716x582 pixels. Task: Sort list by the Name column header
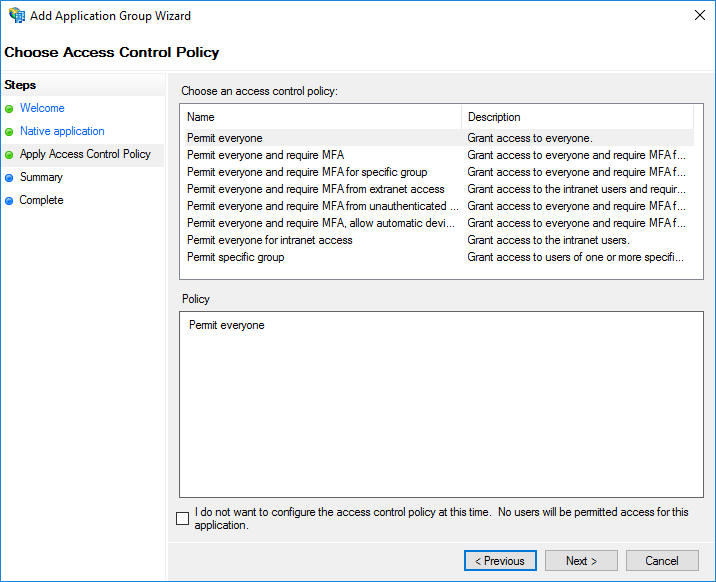(320, 117)
